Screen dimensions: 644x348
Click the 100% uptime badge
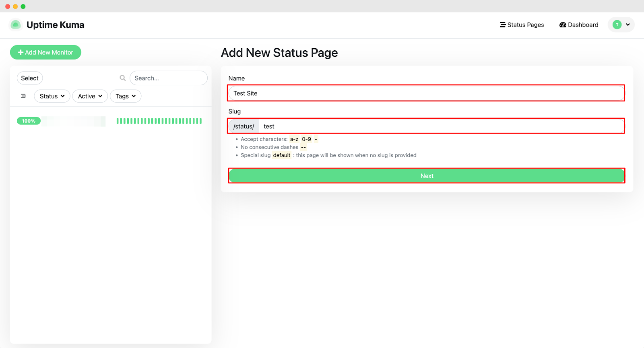[x=29, y=121]
